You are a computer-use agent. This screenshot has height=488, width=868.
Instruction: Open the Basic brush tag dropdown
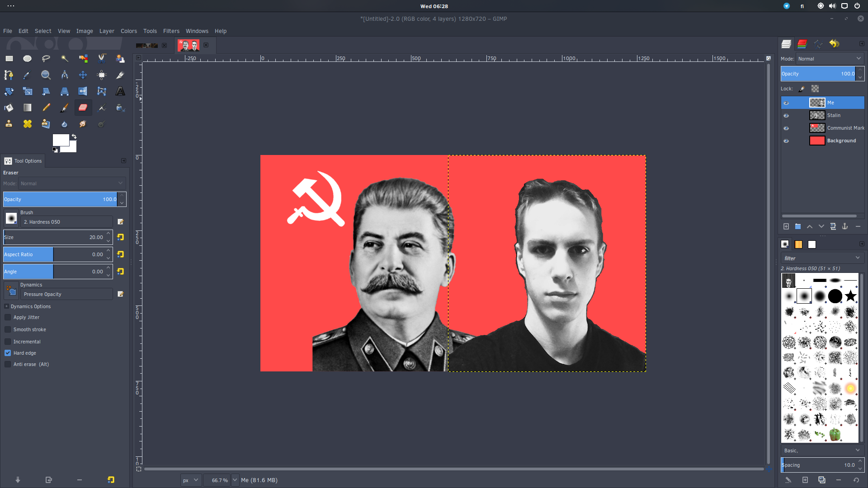click(x=822, y=450)
